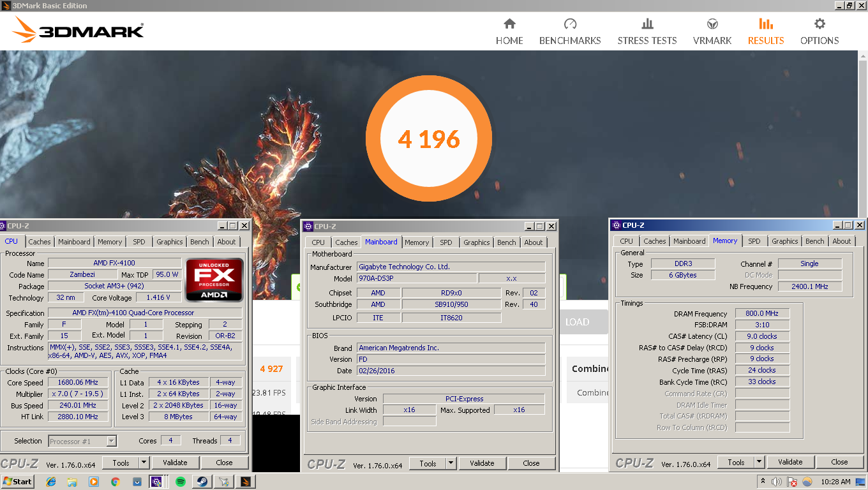
Task: Open Bench tab in left CPU-Z window
Action: 200,242
